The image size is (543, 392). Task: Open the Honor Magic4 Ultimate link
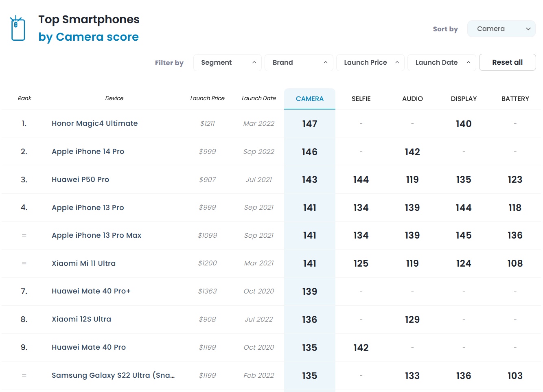coord(94,123)
